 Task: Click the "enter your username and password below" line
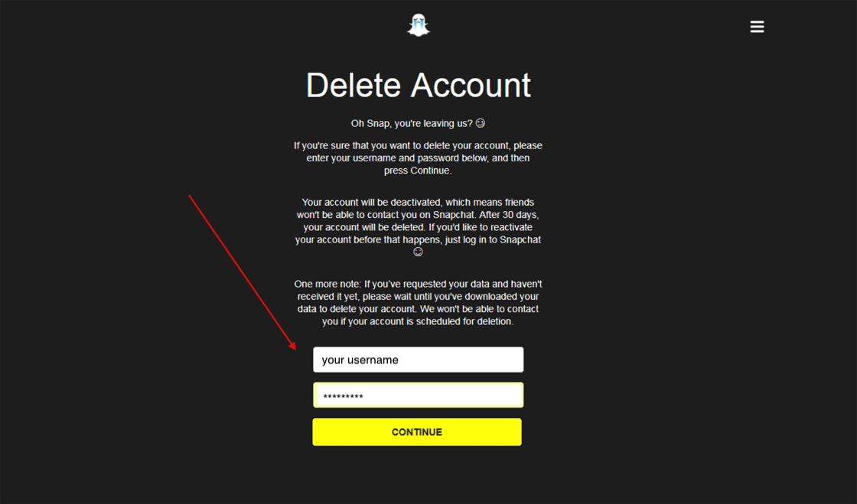pos(418,158)
